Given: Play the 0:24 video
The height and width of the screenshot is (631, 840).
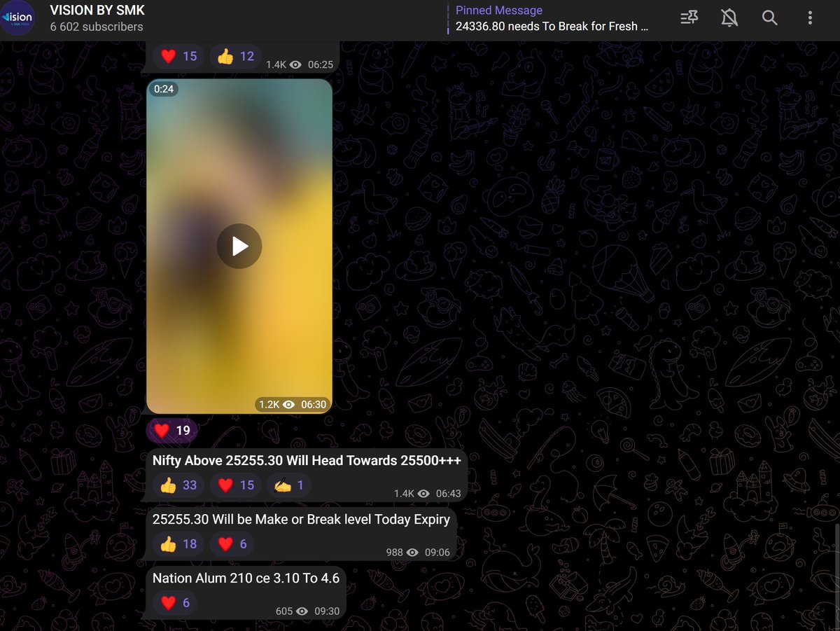Looking at the screenshot, I should pos(239,246).
